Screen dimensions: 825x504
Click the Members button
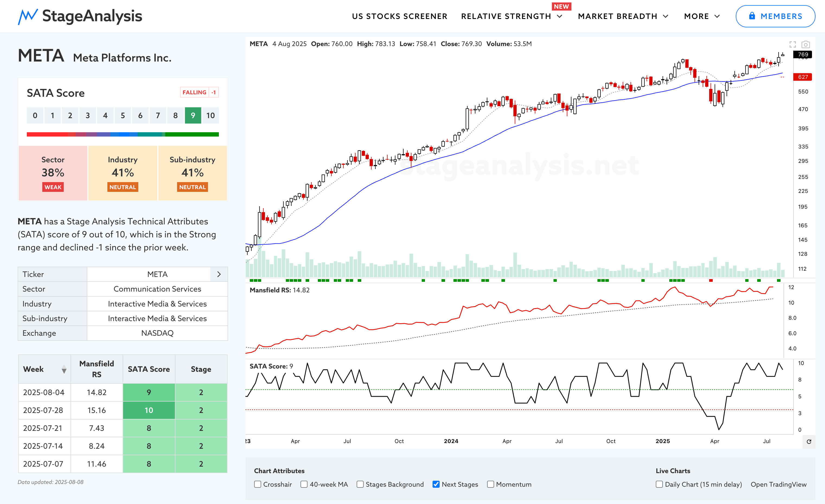pyautogui.click(x=775, y=16)
